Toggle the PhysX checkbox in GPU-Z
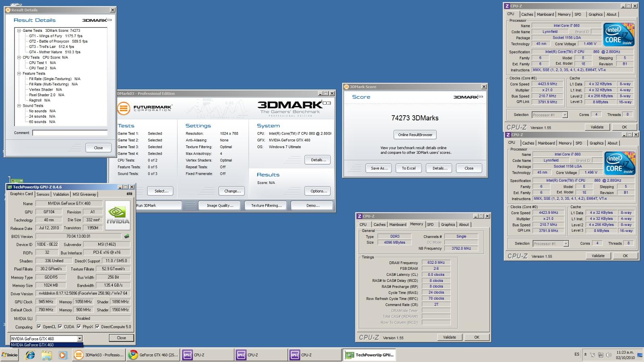The width and height of the screenshot is (644, 362). click(x=78, y=327)
